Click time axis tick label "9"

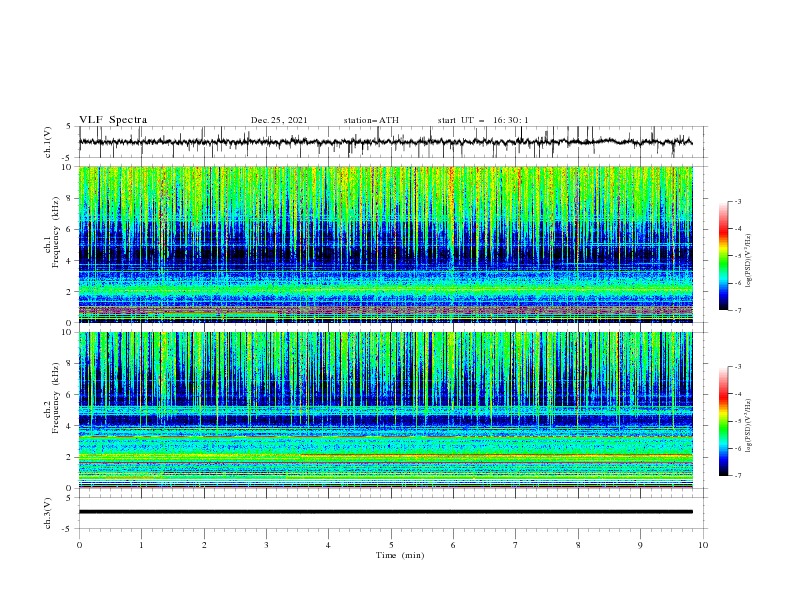pos(640,545)
